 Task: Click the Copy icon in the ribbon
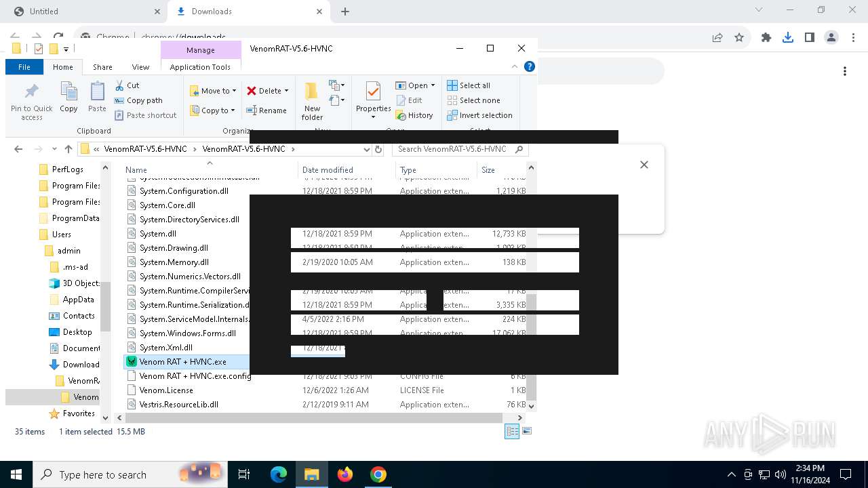coord(68,97)
